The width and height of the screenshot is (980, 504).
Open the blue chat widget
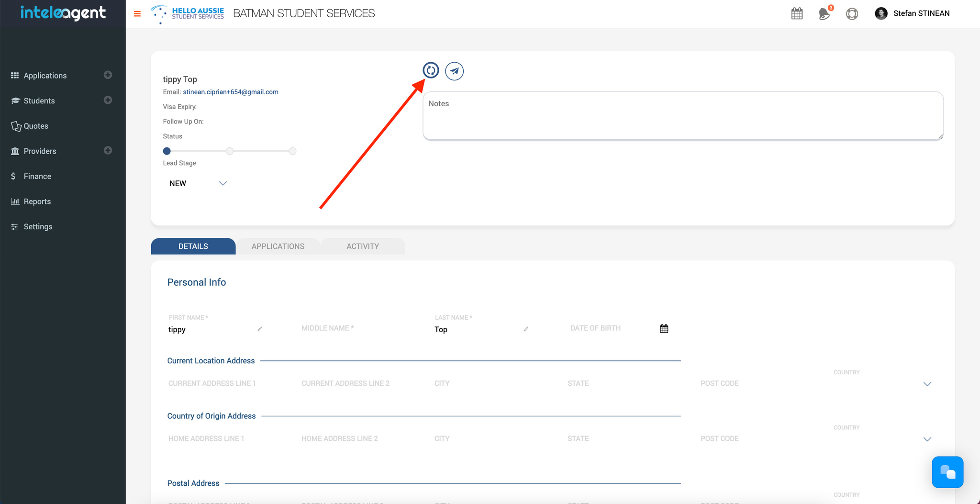click(x=947, y=472)
